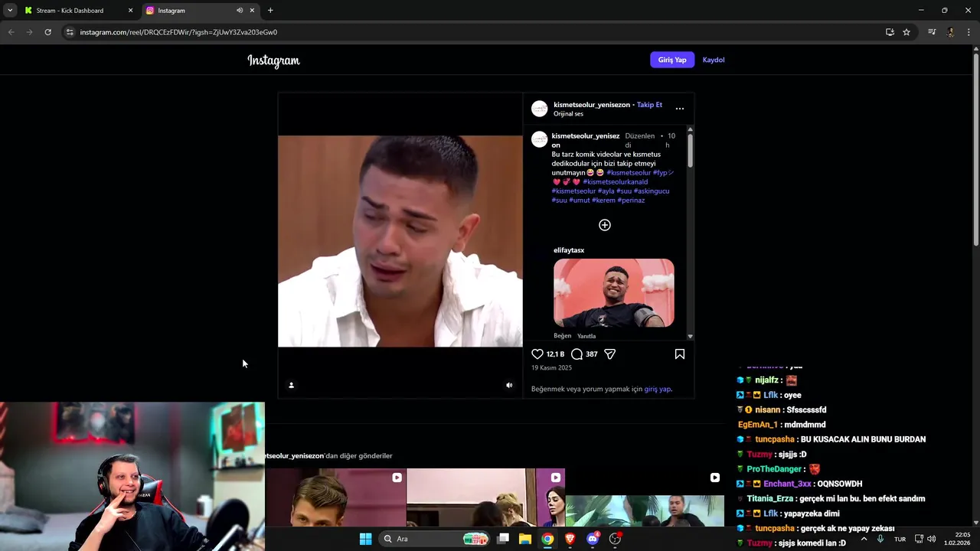The width and height of the screenshot is (980, 551).
Task: Open File Explorer from taskbar
Action: click(x=525, y=539)
